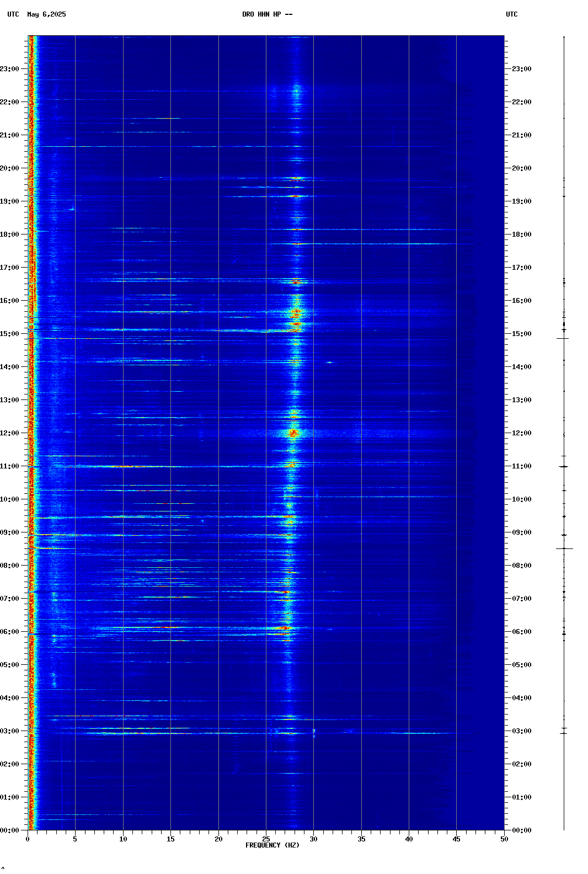
Task: Click the '20' frequency tick label
Action: [218, 839]
